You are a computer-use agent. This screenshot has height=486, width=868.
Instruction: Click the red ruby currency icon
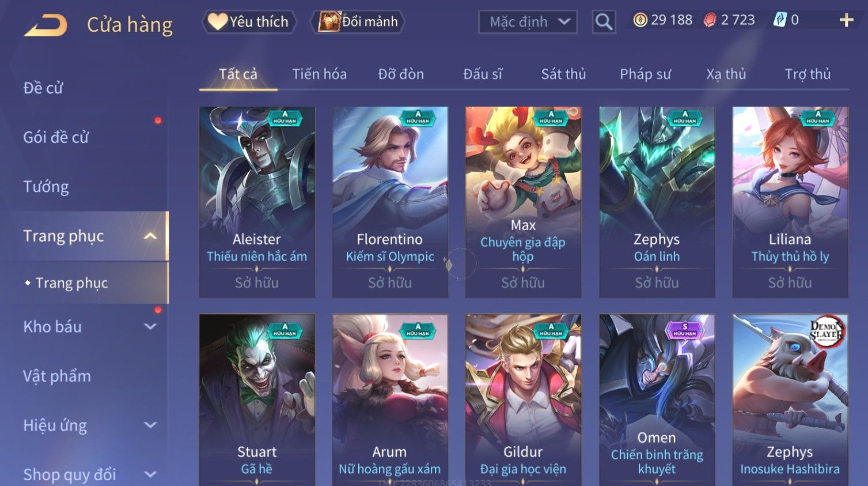(x=710, y=20)
